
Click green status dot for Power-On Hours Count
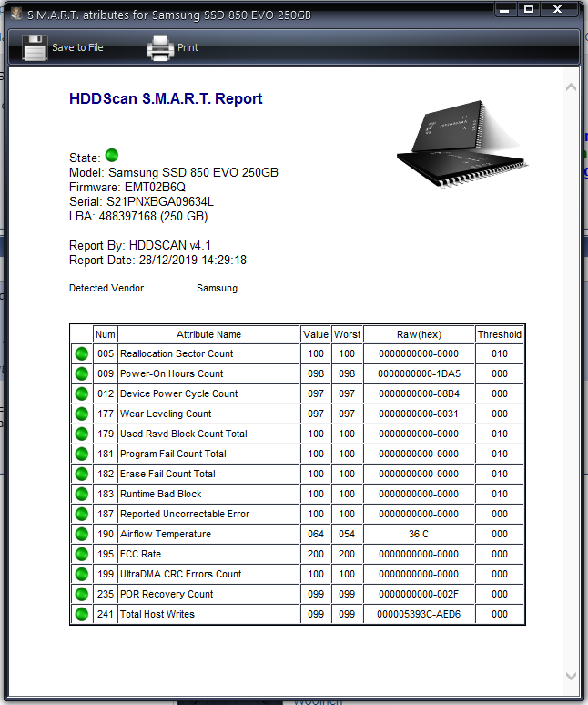[82, 373]
